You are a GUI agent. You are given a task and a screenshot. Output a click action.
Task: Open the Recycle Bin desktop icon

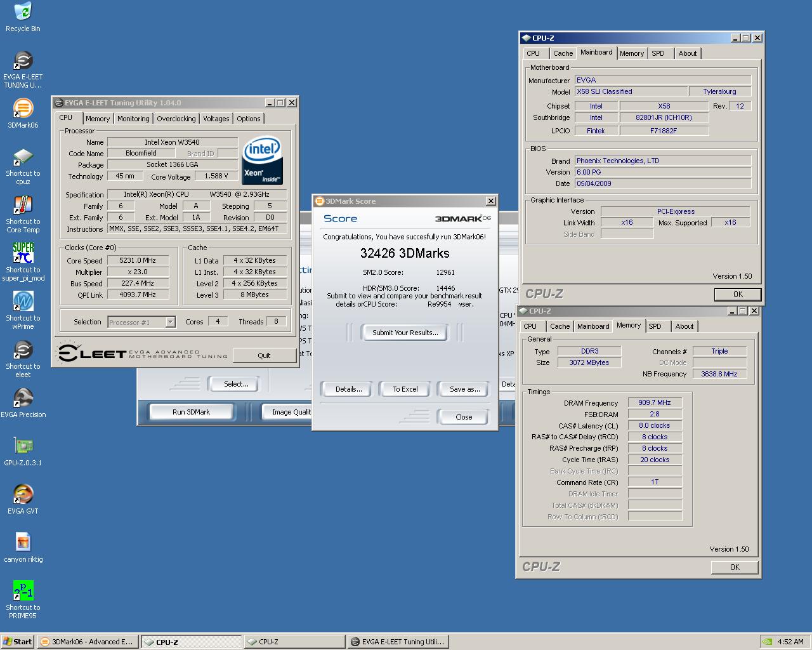click(23, 17)
